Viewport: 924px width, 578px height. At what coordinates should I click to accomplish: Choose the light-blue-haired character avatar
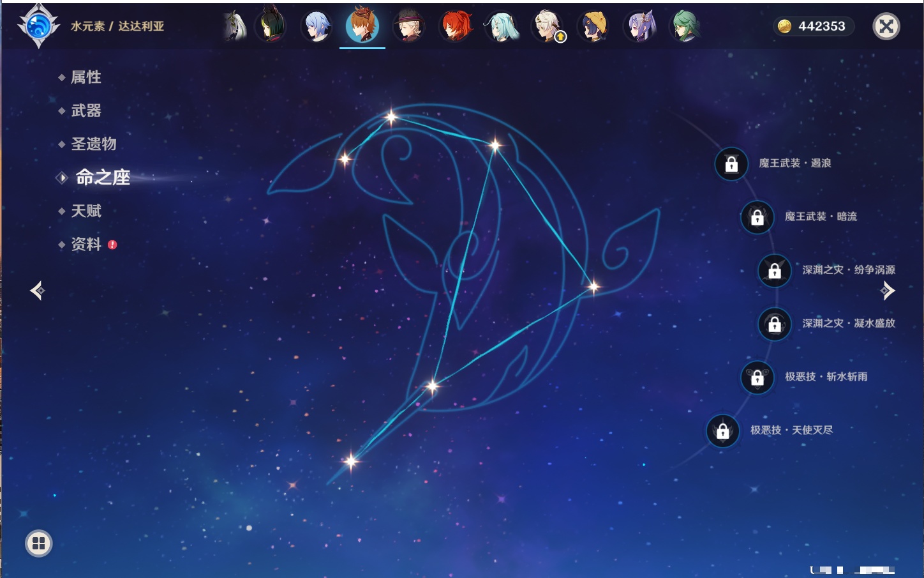pyautogui.click(x=317, y=27)
